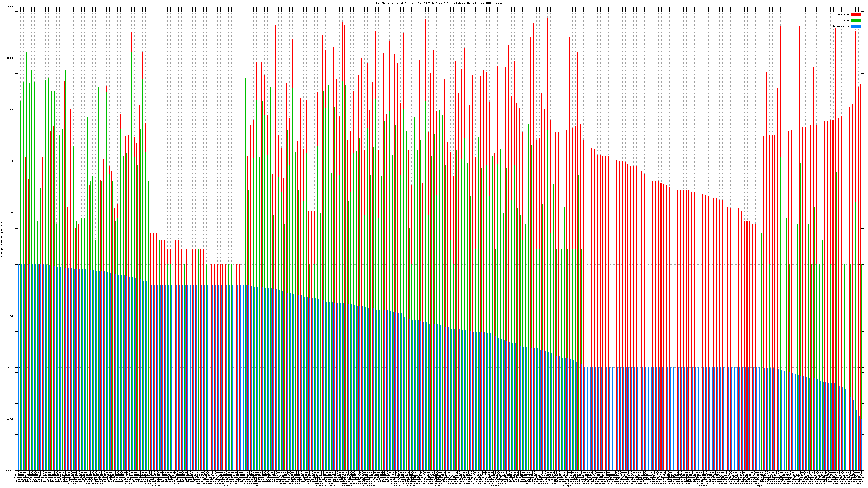This screenshot has height=488, width=868.
Task: Click the 'Score (0..1)' legend label
Action: pos(841,26)
